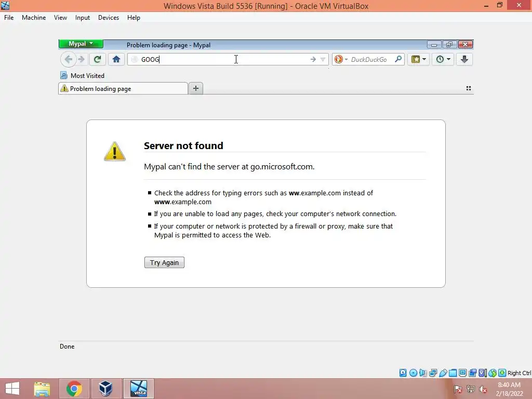The height and width of the screenshot is (399, 532).
Task: Click the tab groups grid icon
Action: point(469,88)
